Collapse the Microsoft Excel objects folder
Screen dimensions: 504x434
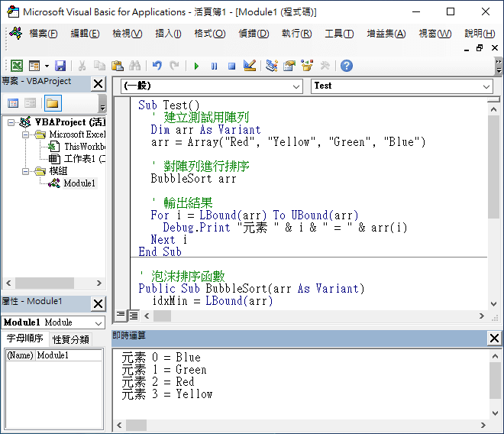pos(25,134)
